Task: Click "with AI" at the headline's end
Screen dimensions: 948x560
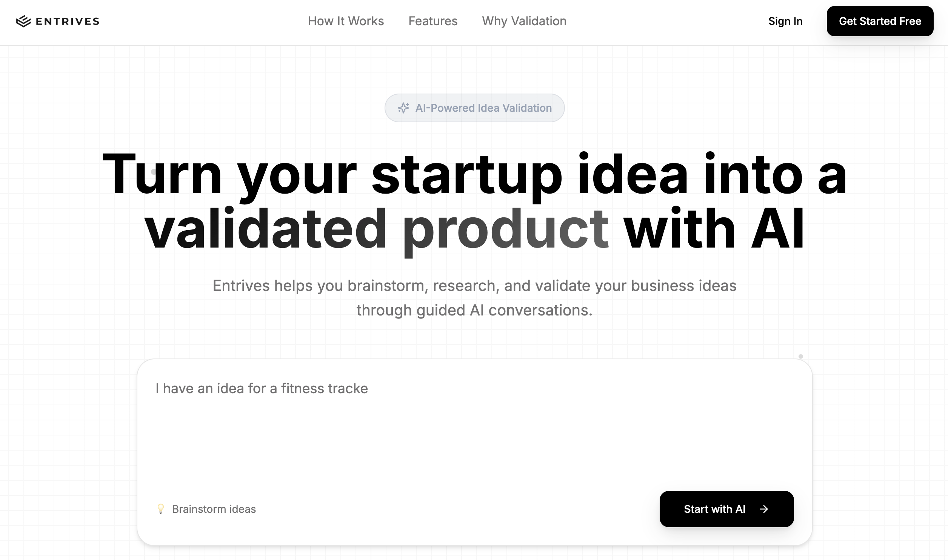Action: (713, 229)
